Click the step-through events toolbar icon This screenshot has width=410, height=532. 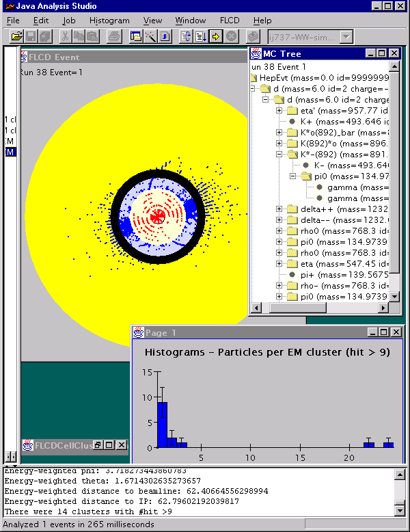point(216,36)
